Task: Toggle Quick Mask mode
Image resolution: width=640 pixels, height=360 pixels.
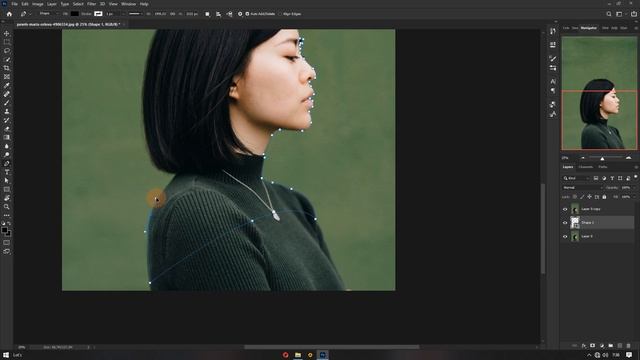Action: pyautogui.click(x=7, y=242)
